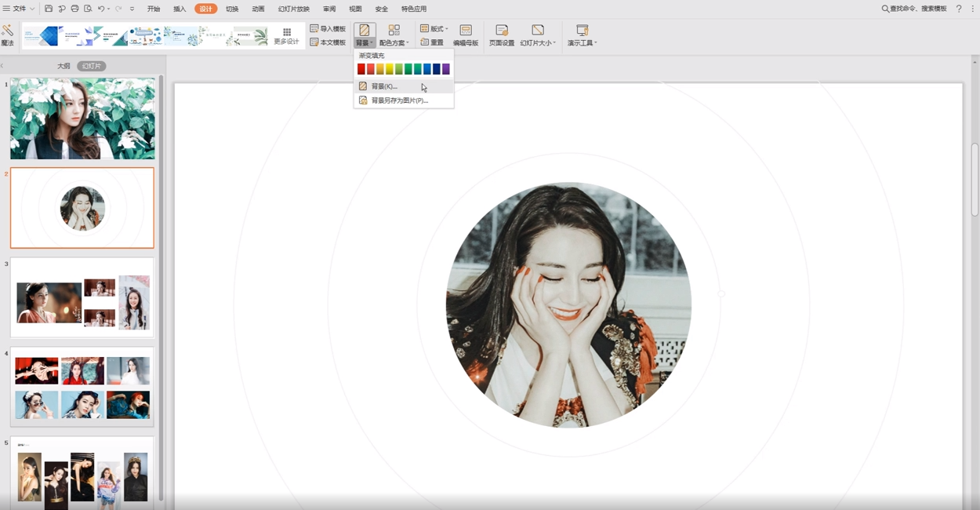The width and height of the screenshot is (980, 510).
Task: Pick the orange gradient swatch
Action: (380, 69)
